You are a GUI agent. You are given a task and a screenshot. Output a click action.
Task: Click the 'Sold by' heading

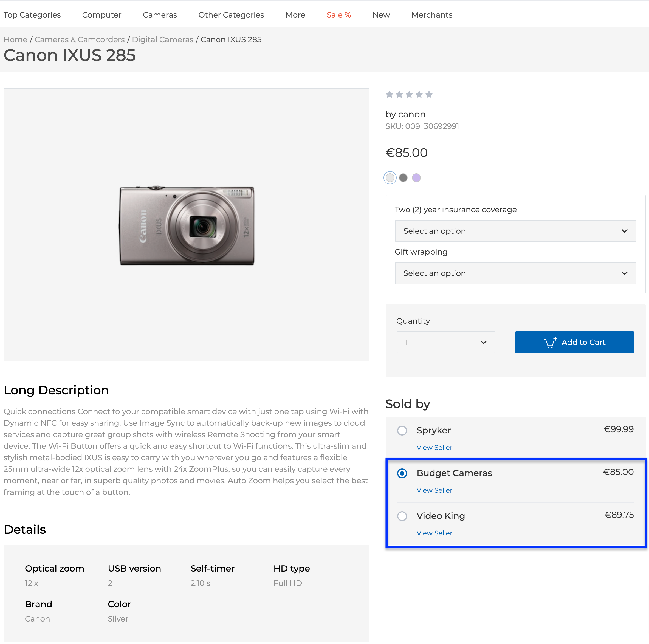click(x=407, y=404)
